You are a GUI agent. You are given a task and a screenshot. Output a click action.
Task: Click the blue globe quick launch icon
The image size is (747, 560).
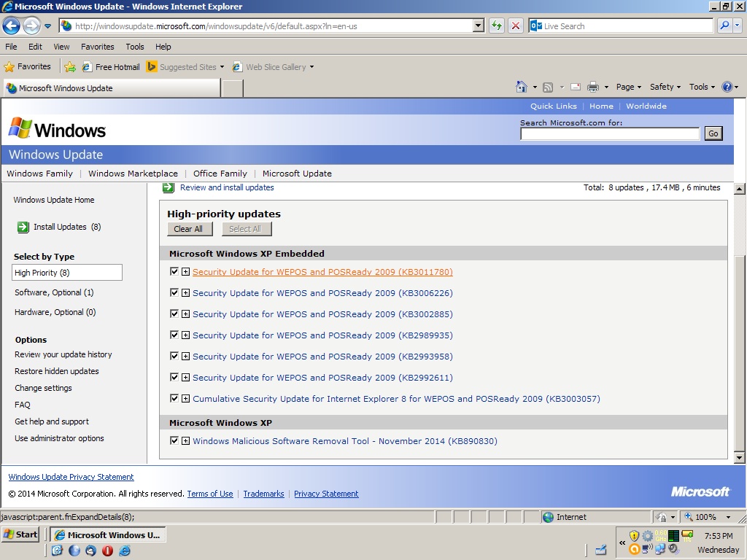tap(74, 551)
